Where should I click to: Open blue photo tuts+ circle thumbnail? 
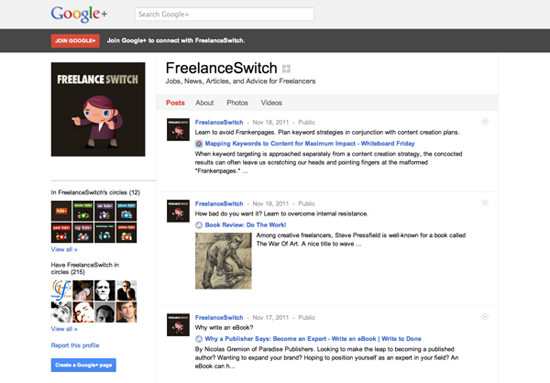click(126, 211)
